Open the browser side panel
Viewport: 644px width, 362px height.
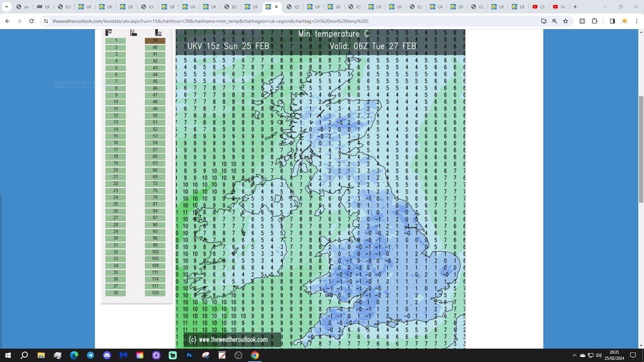click(x=612, y=21)
